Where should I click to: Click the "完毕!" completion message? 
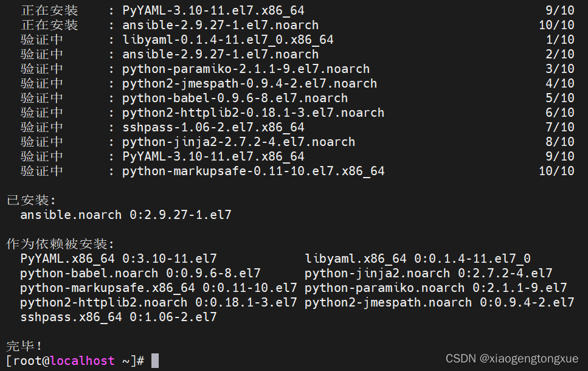click(x=24, y=345)
